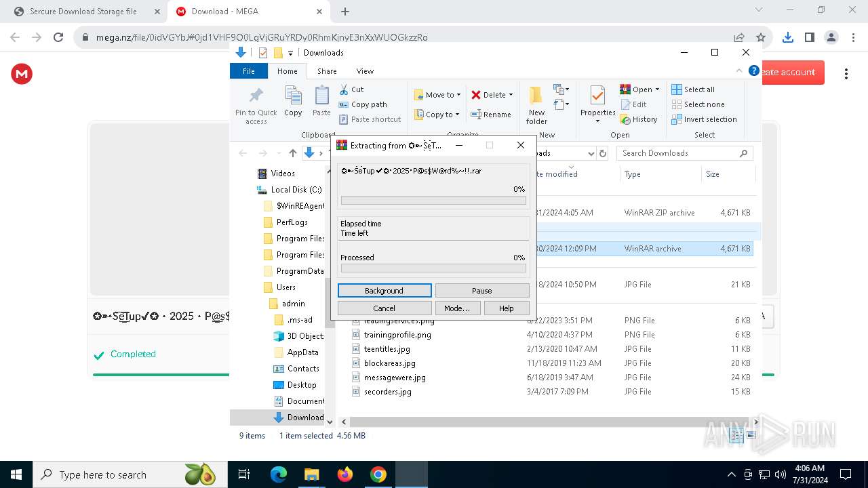The height and width of the screenshot is (488, 868).
Task: Click the Search Downloads field
Action: [685, 153]
